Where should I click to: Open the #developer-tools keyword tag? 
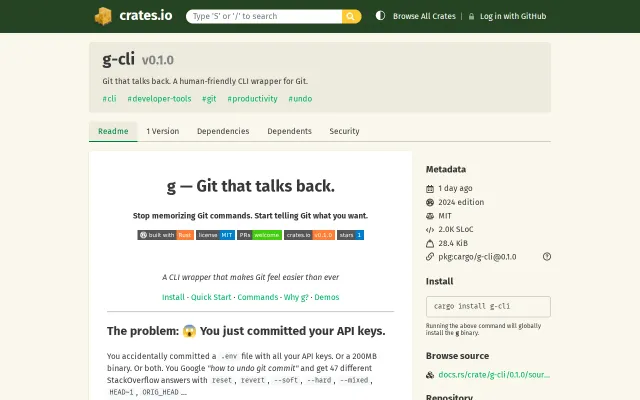159,99
